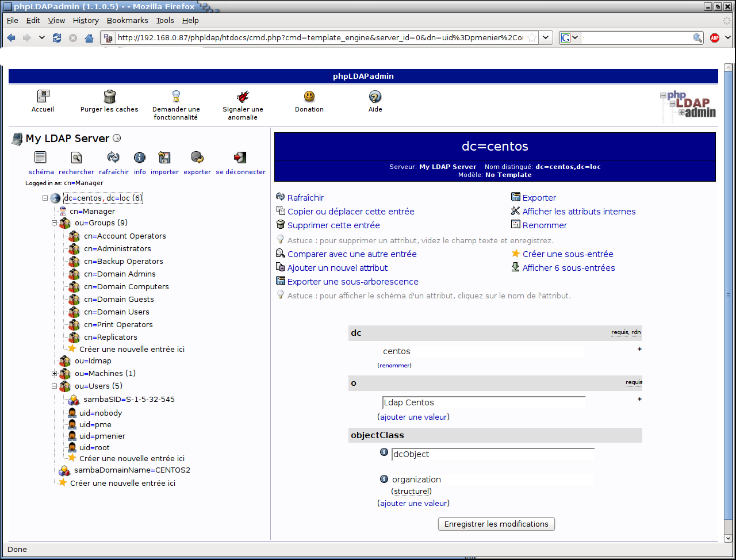The image size is (736, 560).
Task: Open the History menu
Action: tap(86, 20)
